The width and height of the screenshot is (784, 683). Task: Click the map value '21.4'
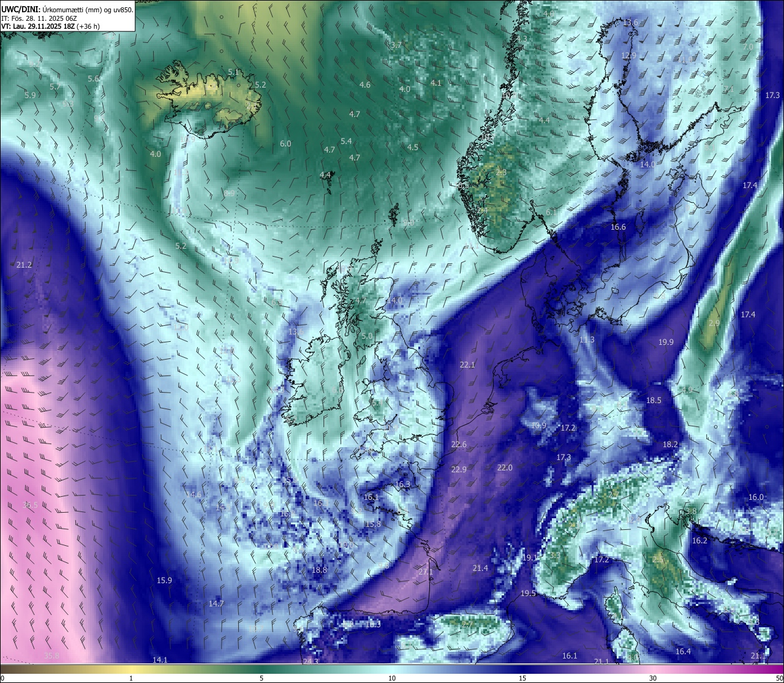point(480,568)
